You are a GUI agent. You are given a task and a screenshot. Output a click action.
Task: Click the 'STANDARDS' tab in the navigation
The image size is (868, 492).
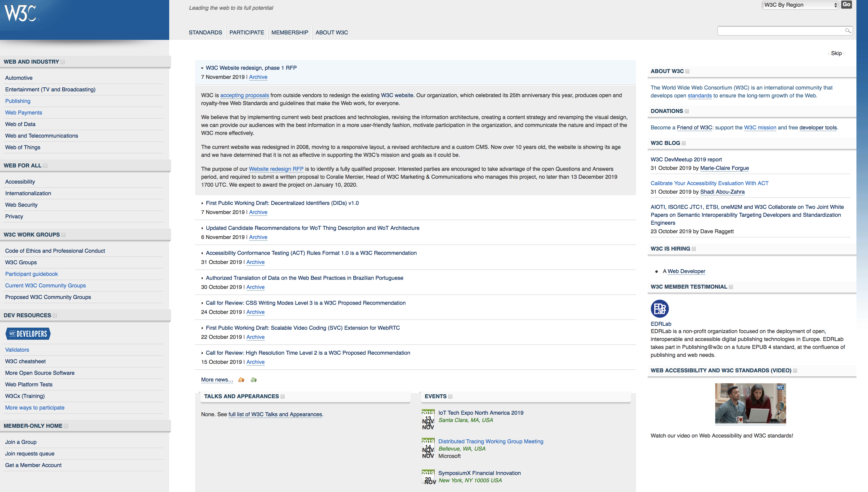(x=206, y=33)
